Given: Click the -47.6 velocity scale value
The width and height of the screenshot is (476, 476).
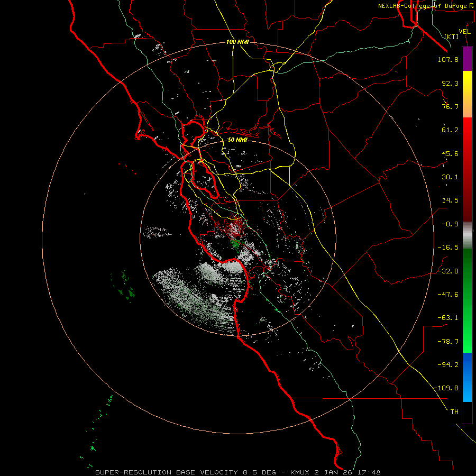Looking at the screenshot, I should (x=448, y=295).
